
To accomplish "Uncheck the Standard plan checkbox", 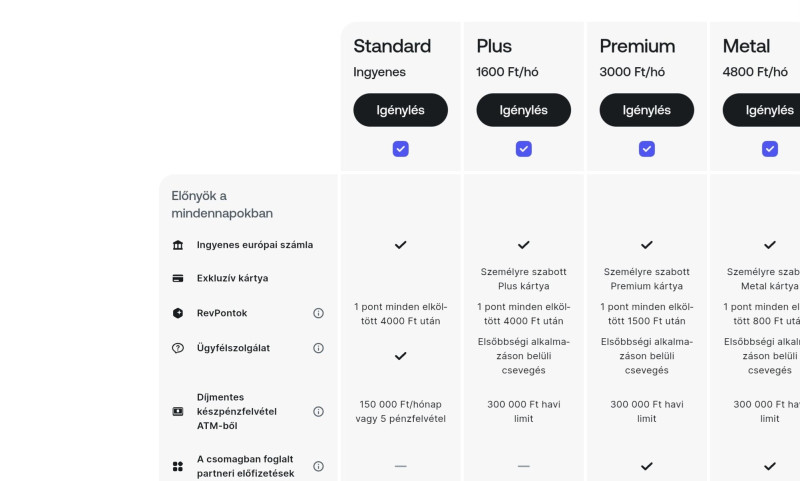I will 400,149.
